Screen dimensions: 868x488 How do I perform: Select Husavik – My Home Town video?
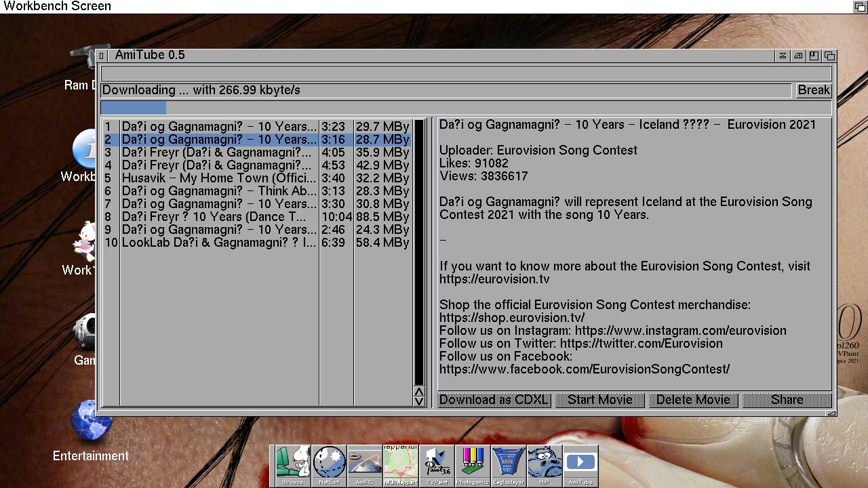click(x=257, y=178)
